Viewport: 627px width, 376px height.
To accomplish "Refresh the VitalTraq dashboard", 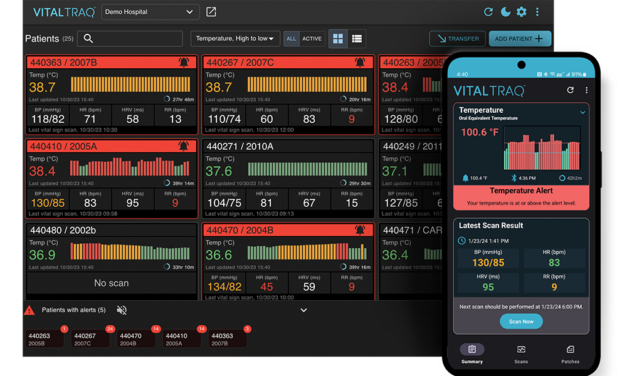I will tap(488, 12).
